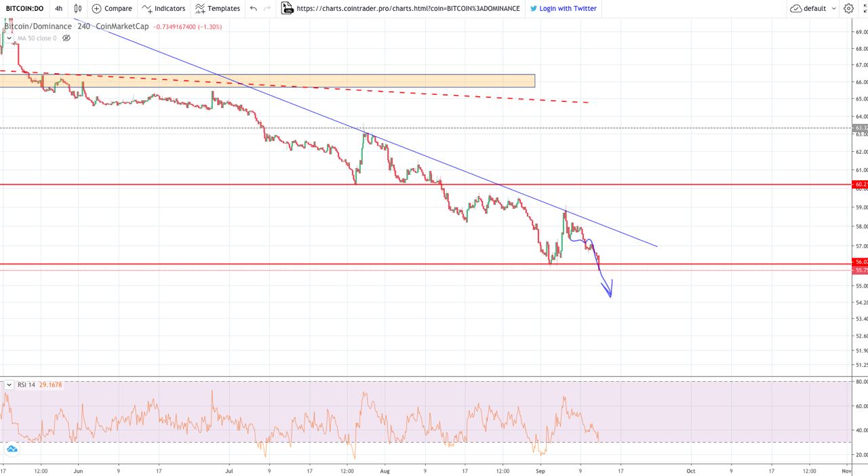
Task: Redo the chart action
Action: [x=267, y=8]
